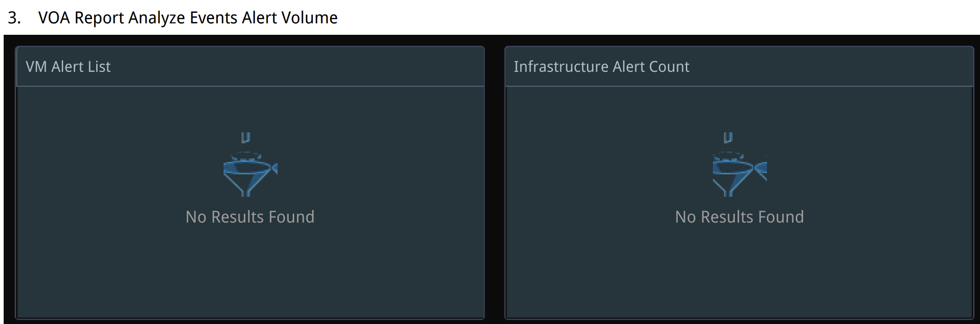This screenshot has width=980, height=324.
Task: Select "No Results Found" in Infrastructure Alert Count
Action: coord(739,217)
